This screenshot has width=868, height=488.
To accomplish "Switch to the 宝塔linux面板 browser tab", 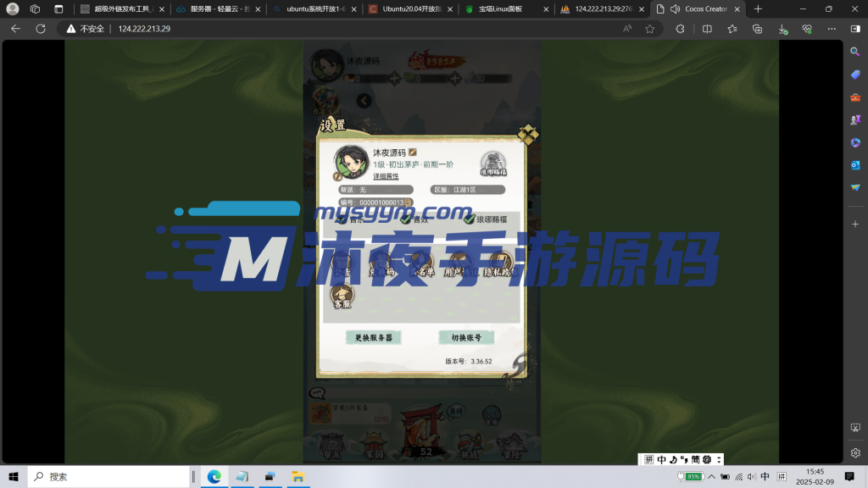I will click(x=502, y=9).
